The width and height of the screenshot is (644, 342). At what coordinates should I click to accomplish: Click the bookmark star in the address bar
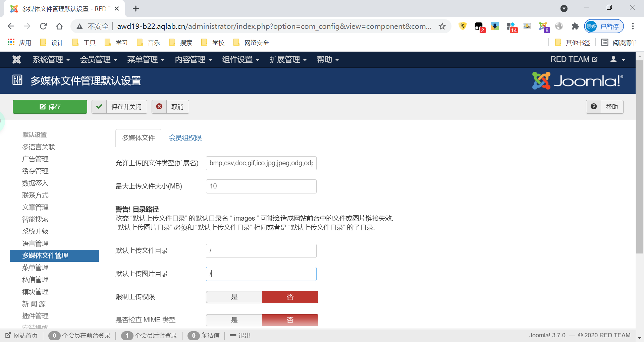(x=442, y=26)
